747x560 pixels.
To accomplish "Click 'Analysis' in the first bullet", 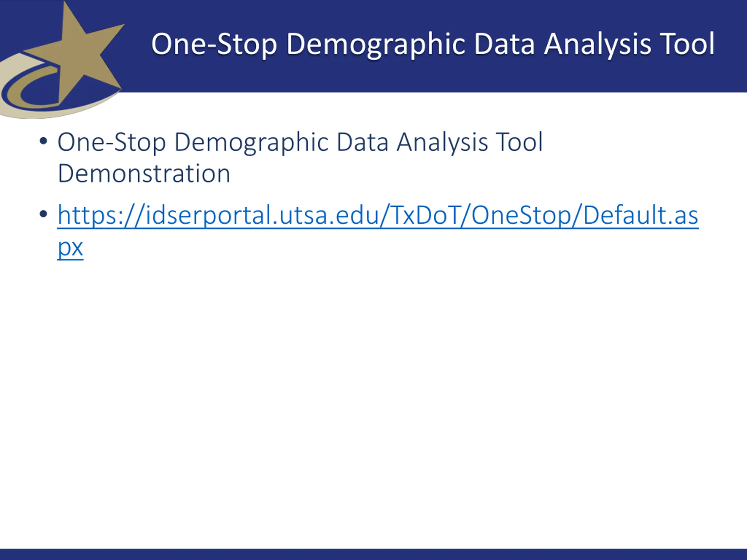I will 442,142.
